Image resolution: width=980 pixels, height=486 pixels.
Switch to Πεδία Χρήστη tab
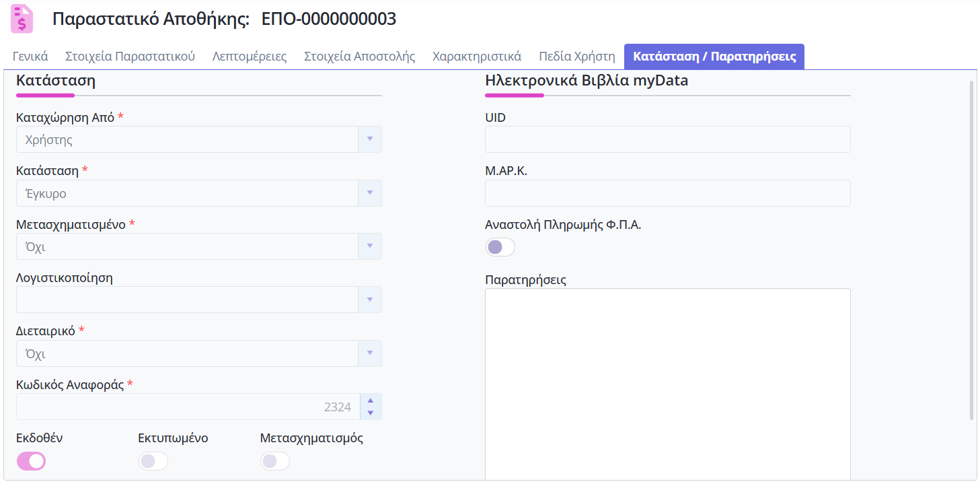577,57
